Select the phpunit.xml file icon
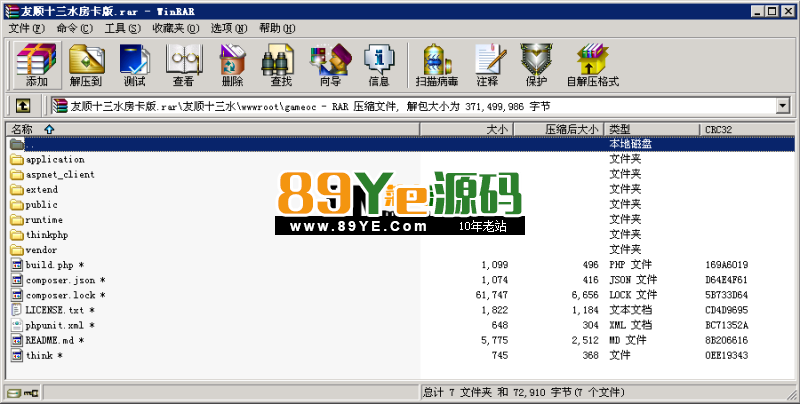The height and width of the screenshot is (404, 800). coord(17,325)
